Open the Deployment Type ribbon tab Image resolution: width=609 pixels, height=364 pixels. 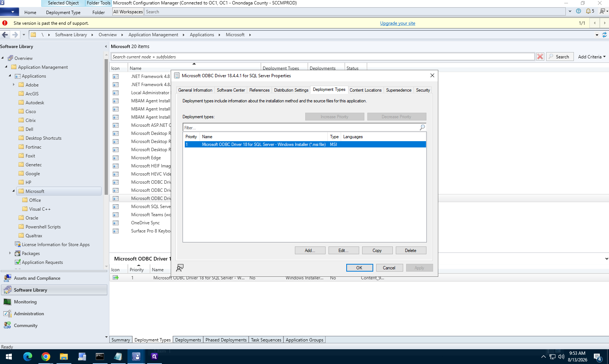click(63, 12)
